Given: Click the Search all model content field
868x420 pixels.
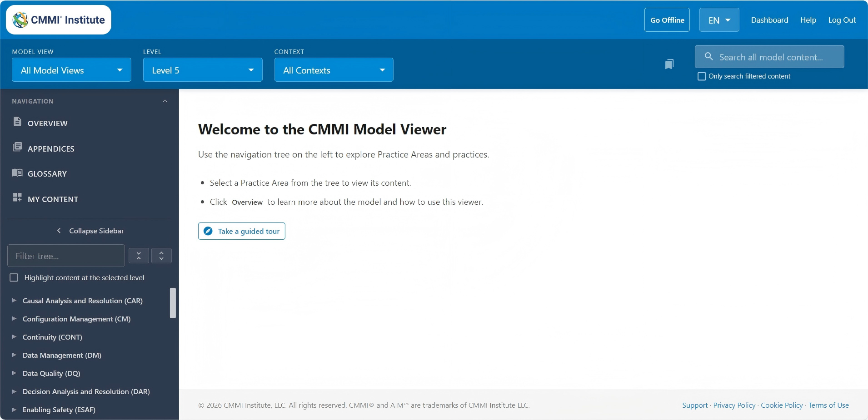Looking at the screenshot, I should click(x=769, y=57).
